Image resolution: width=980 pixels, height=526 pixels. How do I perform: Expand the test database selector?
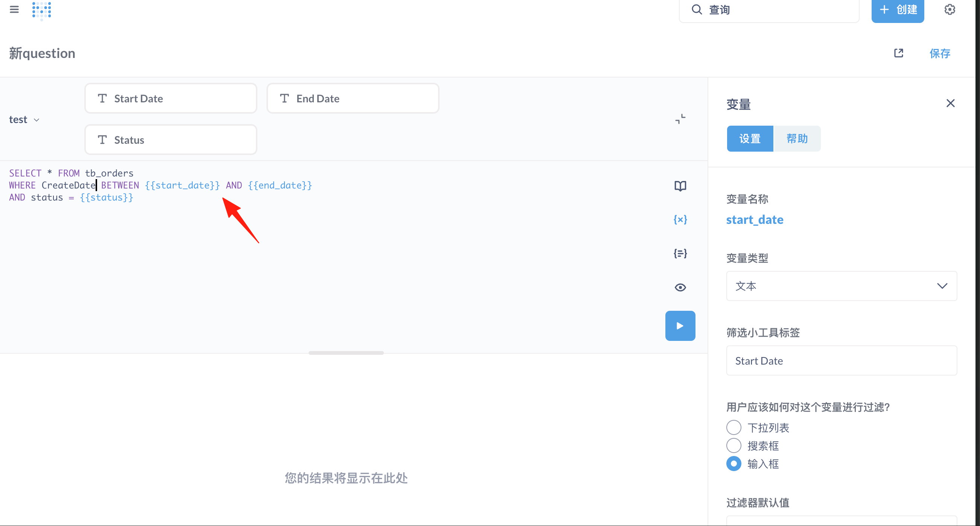click(x=24, y=119)
